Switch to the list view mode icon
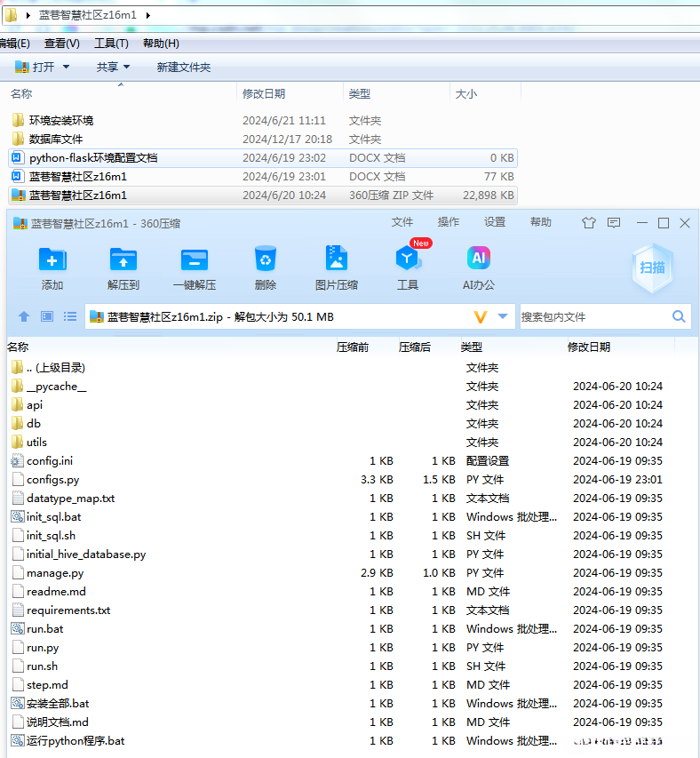The width and height of the screenshot is (700, 758). (70, 316)
